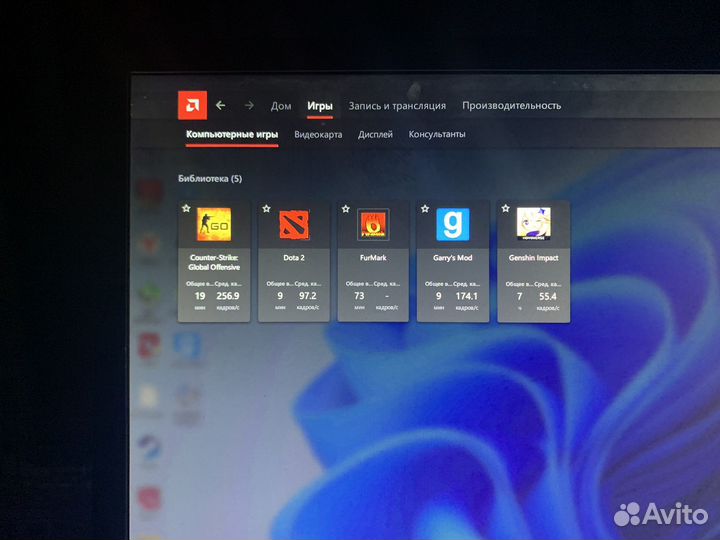
Task: Switch to Производительность tab
Action: (512, 106)
